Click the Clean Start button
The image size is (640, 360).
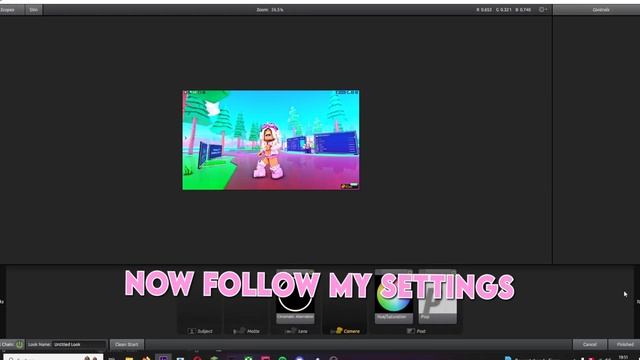pos(127,344)
